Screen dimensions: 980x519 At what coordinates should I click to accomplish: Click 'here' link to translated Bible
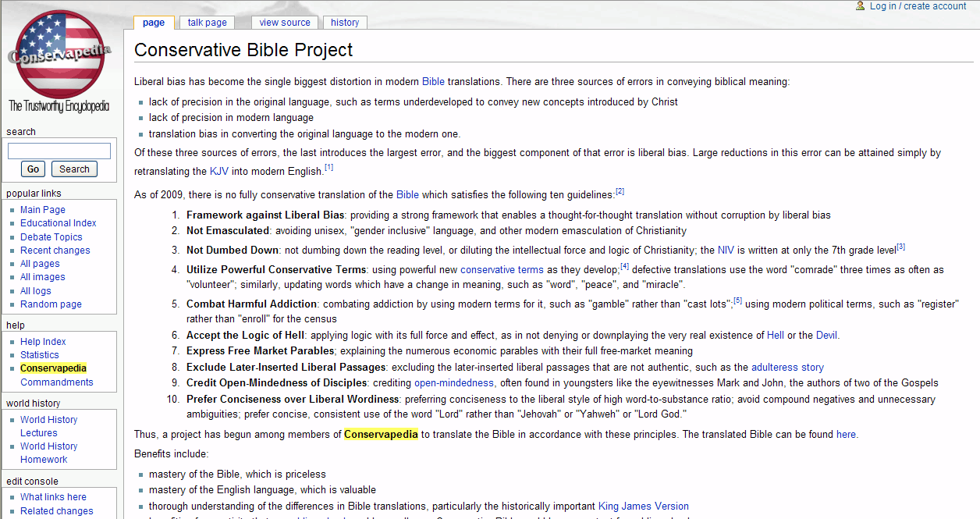click(x=846, y=435)
